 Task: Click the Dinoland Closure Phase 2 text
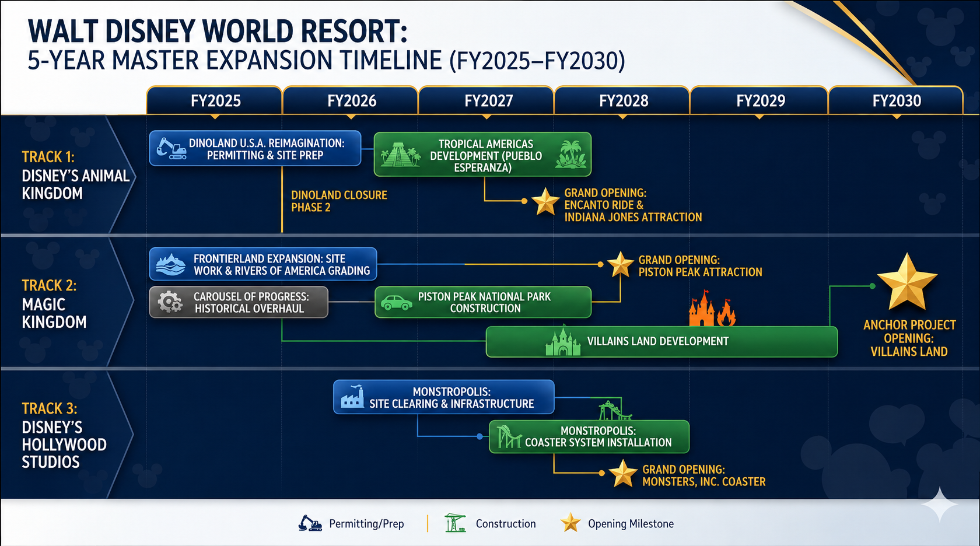pos(339,201)
